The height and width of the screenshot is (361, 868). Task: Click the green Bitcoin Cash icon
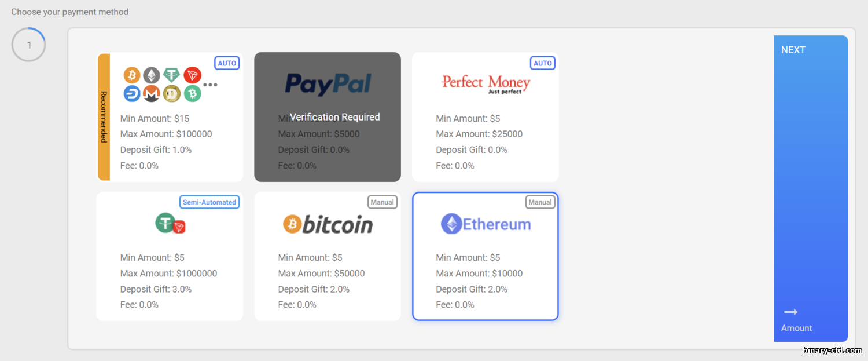pyautogui.click(x=192, y=93)
